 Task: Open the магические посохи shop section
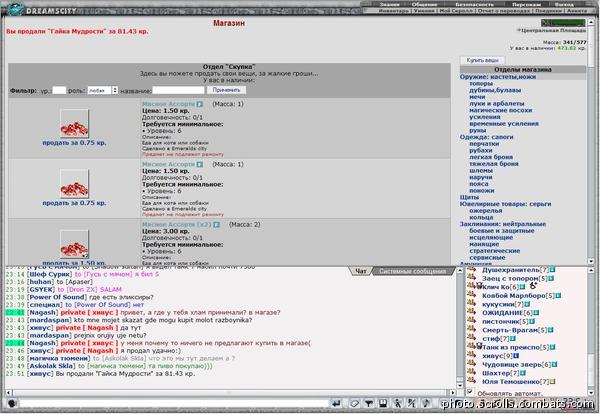[x=501, y=110]
